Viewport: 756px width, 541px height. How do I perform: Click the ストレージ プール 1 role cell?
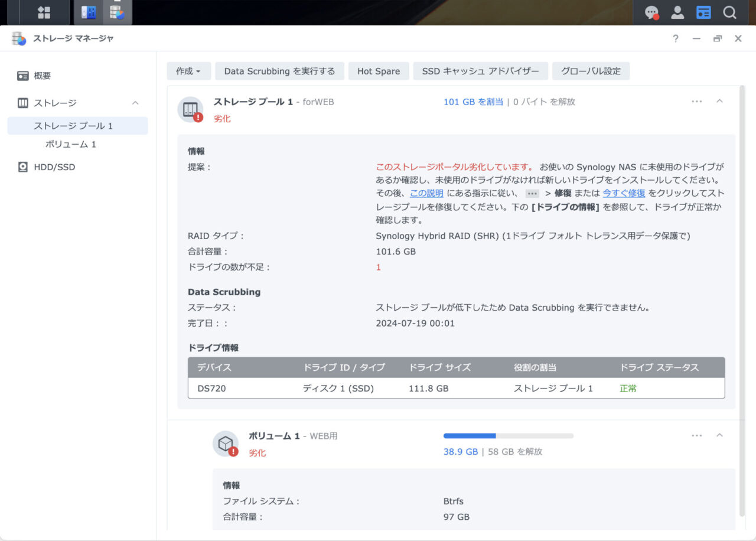[x=553, y=389]
